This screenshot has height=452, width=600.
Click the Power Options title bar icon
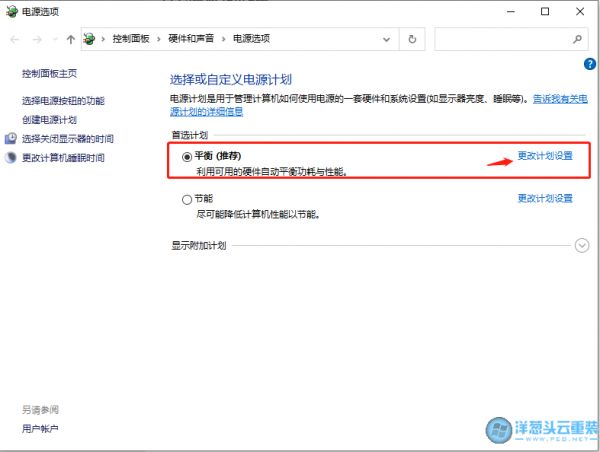coord(12,11)
